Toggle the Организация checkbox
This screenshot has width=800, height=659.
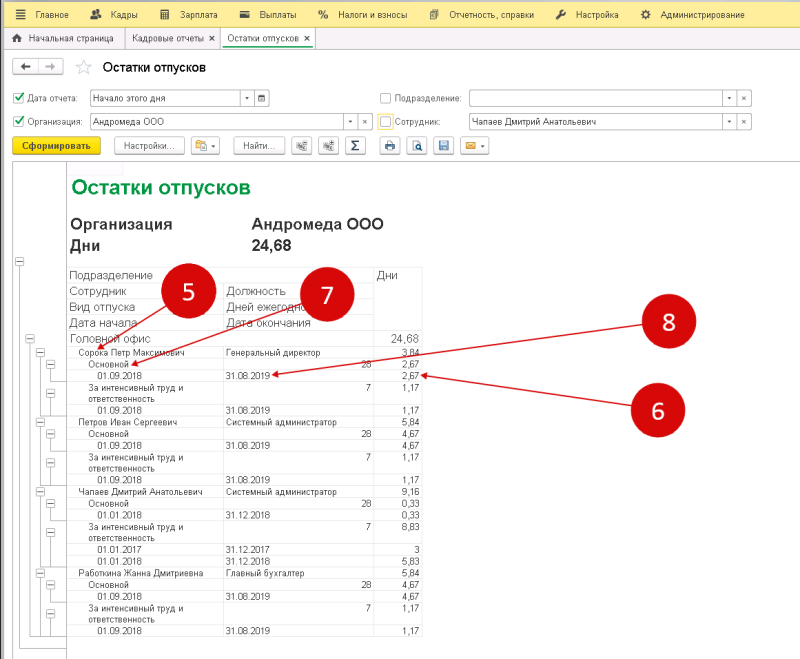click(19, 121)
